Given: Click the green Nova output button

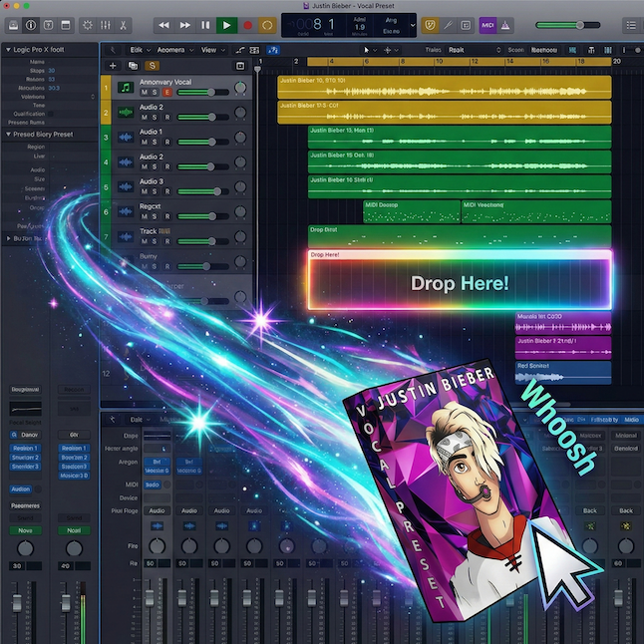Looking at the screenshot, I should coord(25,530).
